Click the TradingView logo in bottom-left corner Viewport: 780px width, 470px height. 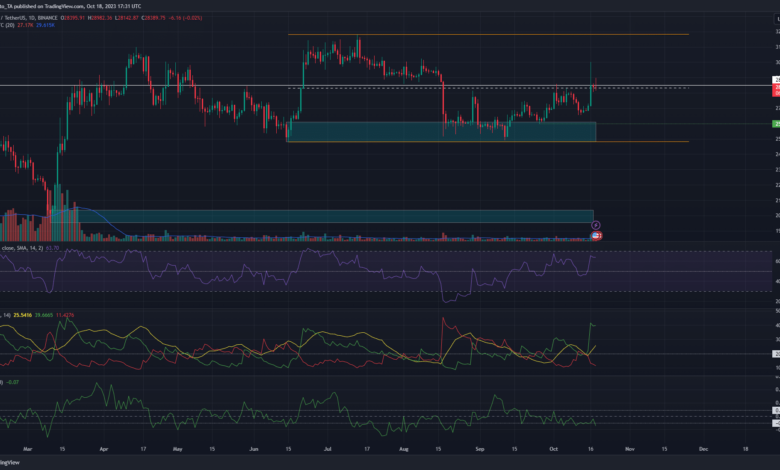12,462
